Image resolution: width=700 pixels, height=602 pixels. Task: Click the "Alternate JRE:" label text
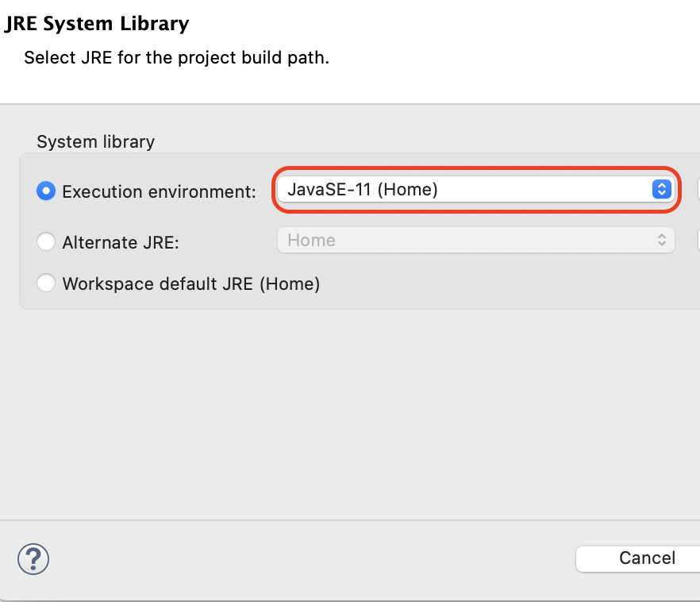(121, 242)
